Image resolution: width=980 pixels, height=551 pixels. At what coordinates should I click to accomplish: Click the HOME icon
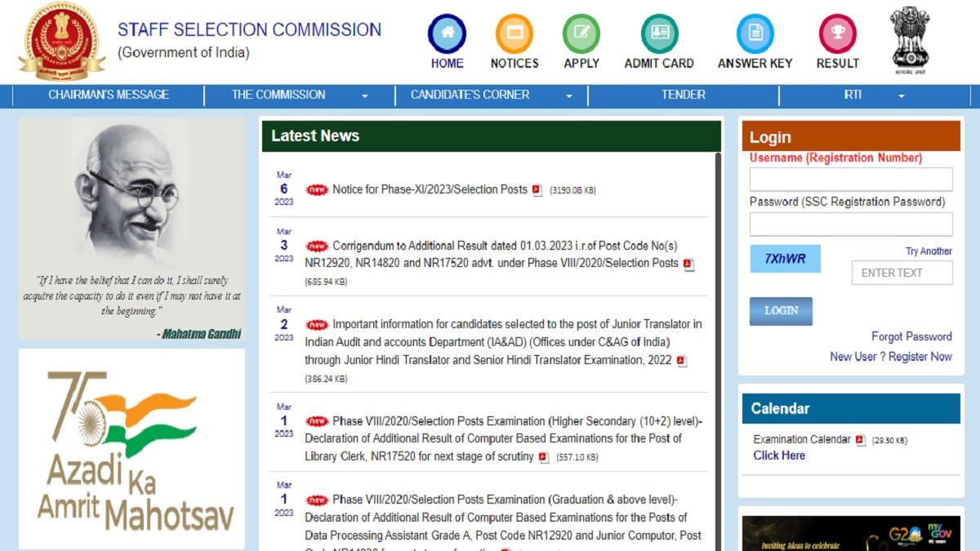click(446, 34)
